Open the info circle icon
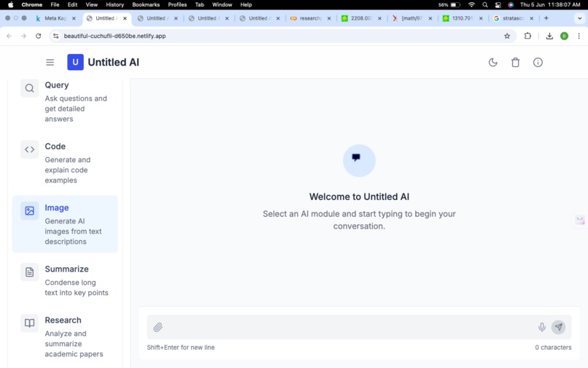Image resolution: width=588 pixels, height=368 pixels. pyautogui.click(x=538, y=62)
